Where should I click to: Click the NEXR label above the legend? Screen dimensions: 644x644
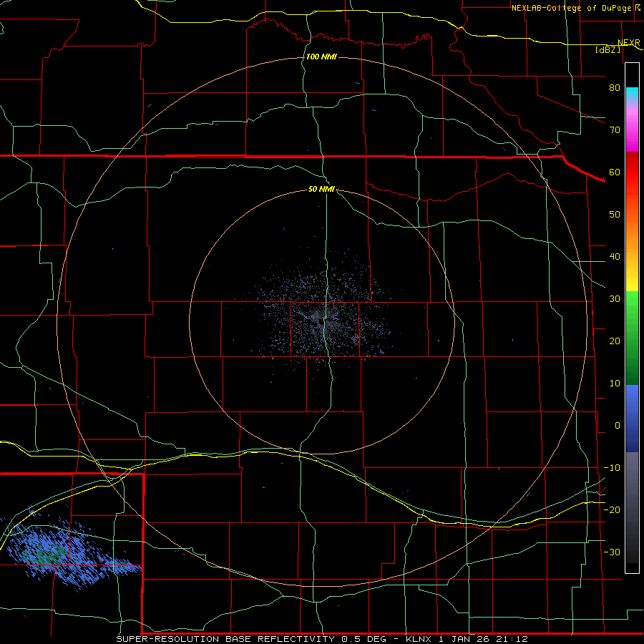(x=628, y=42)
